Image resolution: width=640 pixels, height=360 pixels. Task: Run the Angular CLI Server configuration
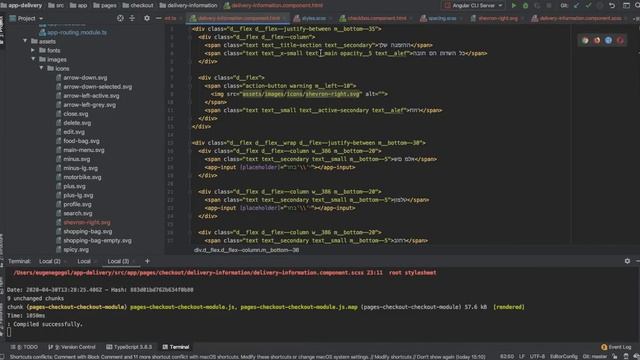pos(514,6)
